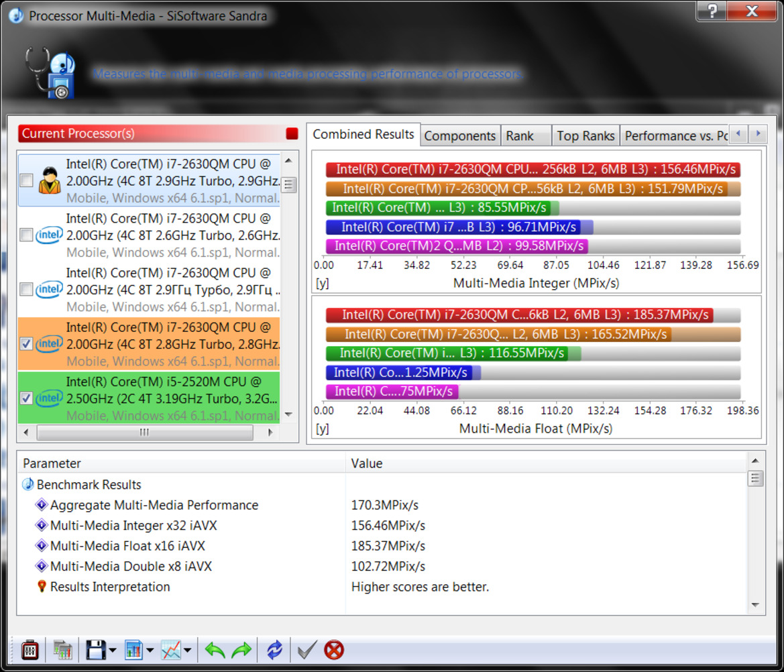
Task: Click the help question mark button
Action: [x=712, y=11]
